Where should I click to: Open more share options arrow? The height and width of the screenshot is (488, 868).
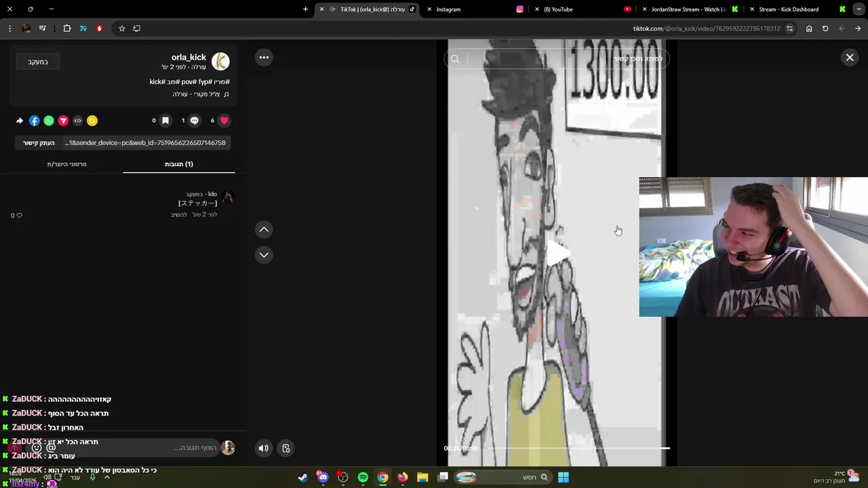coord(20,121)
